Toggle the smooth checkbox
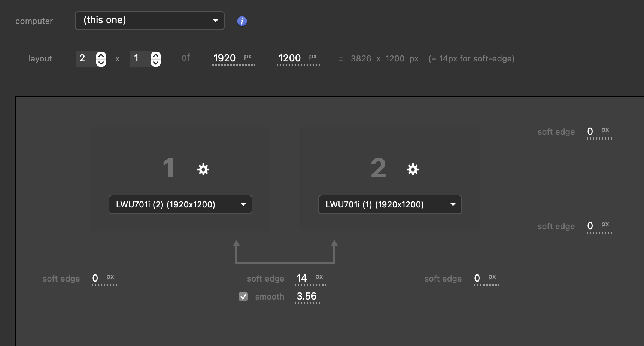 243,297
